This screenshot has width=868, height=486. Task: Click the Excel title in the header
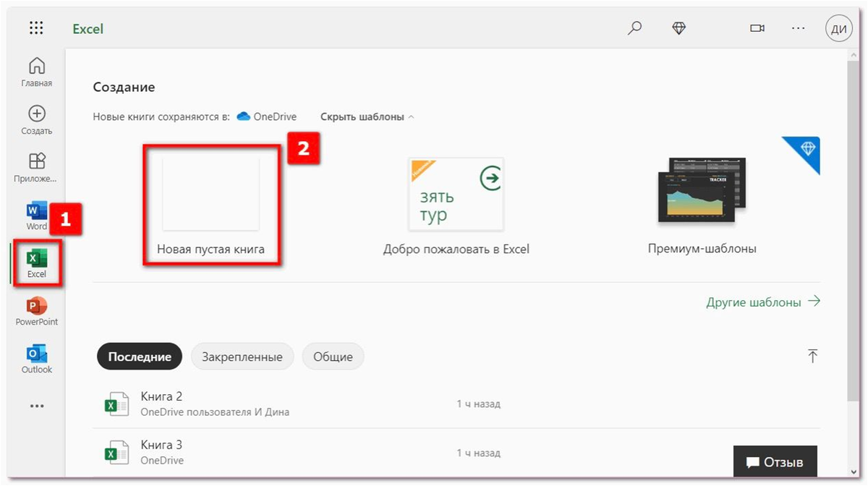(x=88, y=29)
